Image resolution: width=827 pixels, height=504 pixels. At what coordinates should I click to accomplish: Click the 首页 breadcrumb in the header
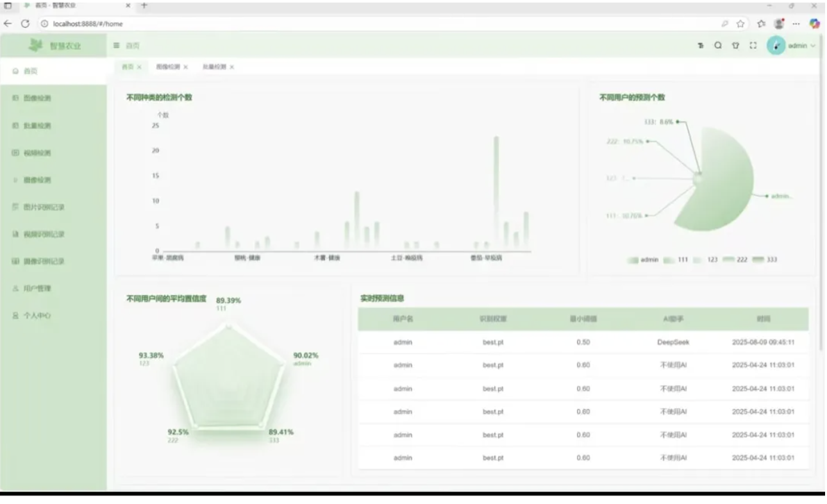point(133,46)
